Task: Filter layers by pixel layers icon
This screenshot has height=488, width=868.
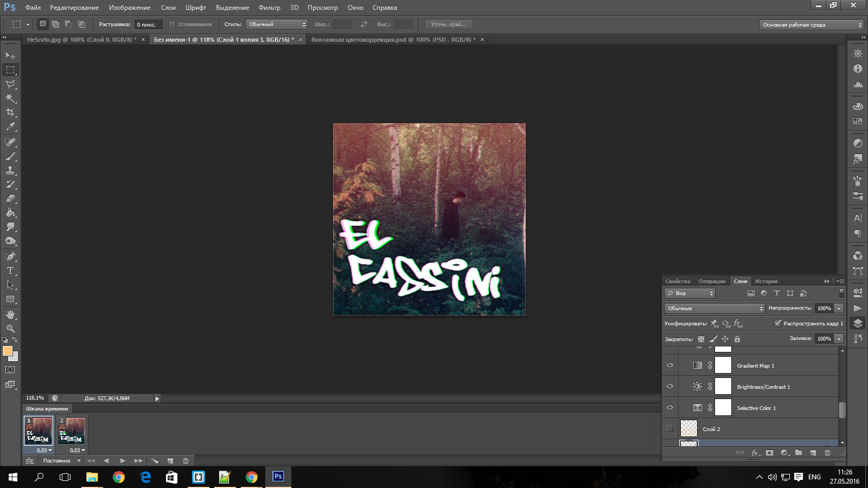Action: [x=751, y=293]
